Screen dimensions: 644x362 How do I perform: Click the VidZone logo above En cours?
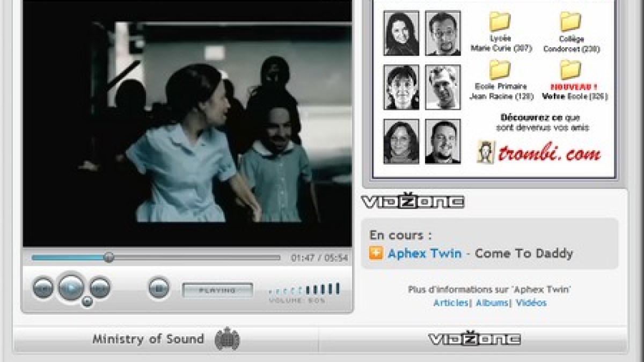pyautogui.click(x=412, y=202)
